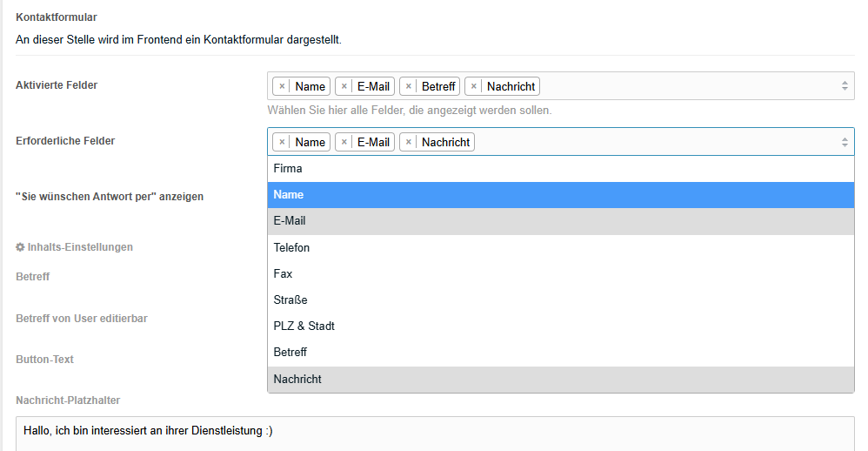The width and height of the screenshot is (868, 451).
Task: Click Nachricht at the list bottom
Action: point(561,379)
